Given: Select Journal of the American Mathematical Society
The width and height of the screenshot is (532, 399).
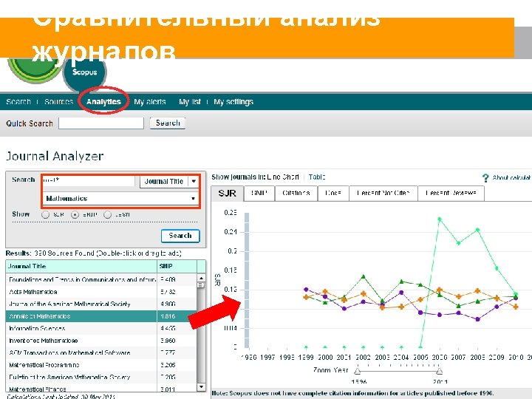Looking at the screenshot, I should (x=101, y=304).
